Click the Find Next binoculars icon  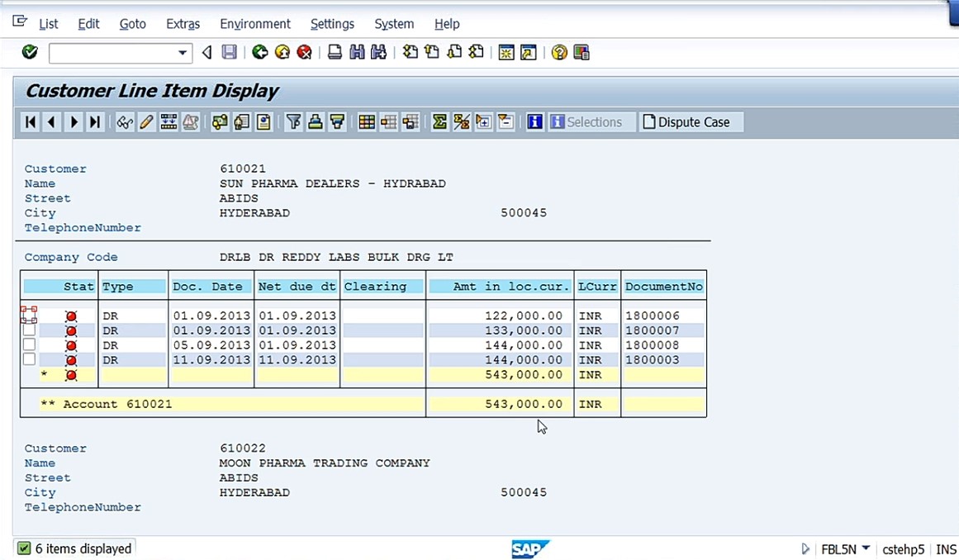(378, 52)
